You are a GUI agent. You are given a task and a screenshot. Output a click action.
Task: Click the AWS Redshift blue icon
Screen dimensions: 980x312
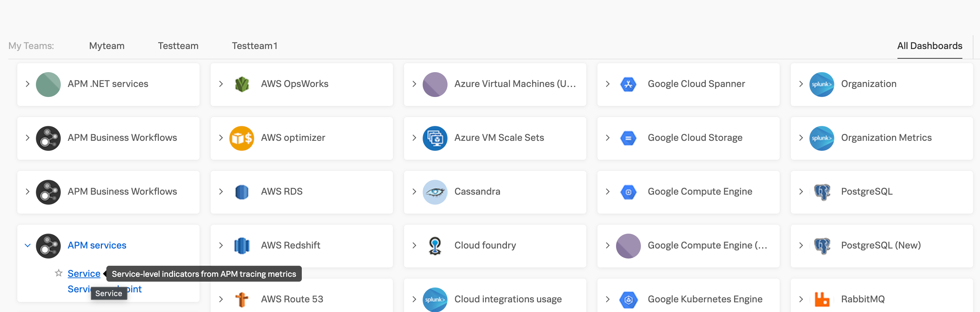tap(242, 246)
